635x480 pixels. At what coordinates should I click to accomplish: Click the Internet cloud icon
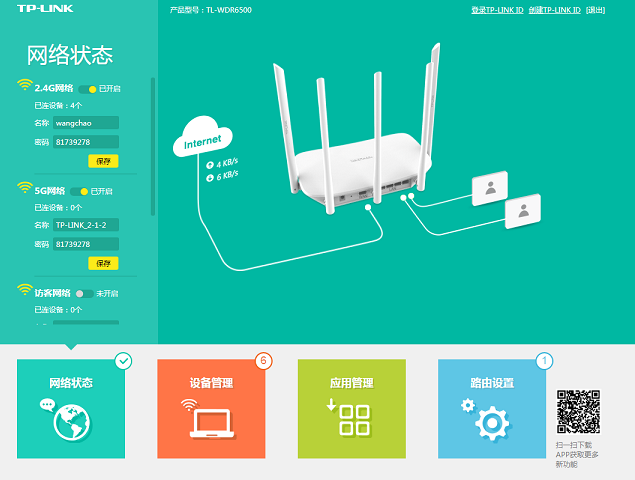tap(202, 142)
